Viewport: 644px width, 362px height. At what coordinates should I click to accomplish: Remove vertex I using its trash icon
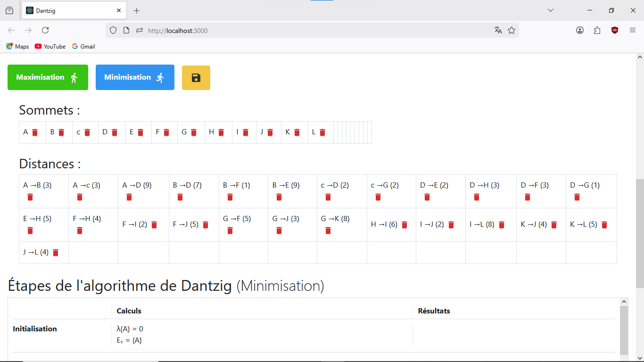click(x=246, y=132)
